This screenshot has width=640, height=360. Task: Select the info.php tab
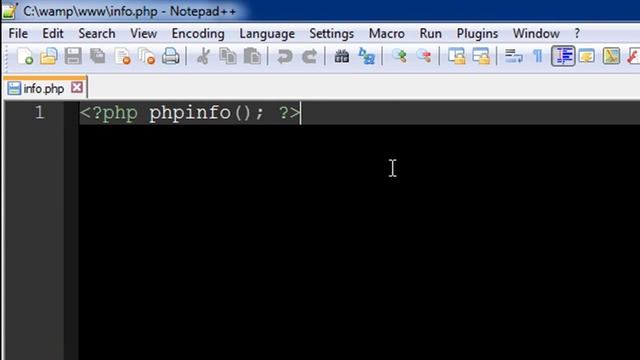point(44,88)
